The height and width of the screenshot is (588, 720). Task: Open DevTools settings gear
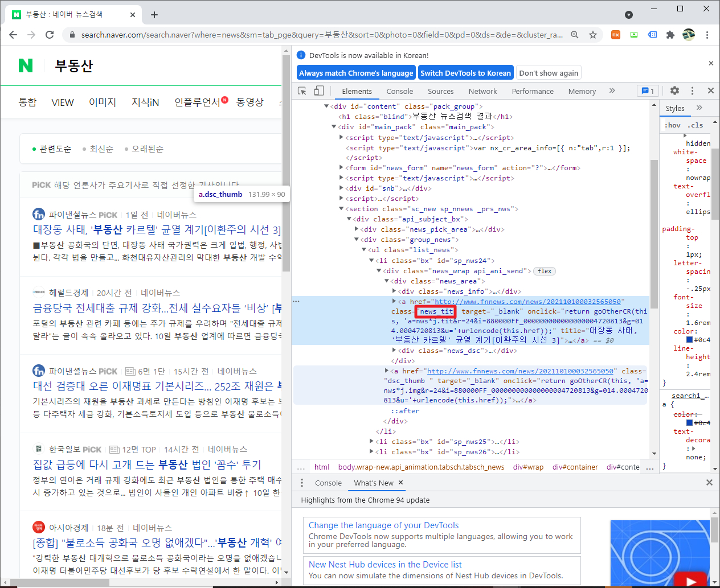point(674,91)
